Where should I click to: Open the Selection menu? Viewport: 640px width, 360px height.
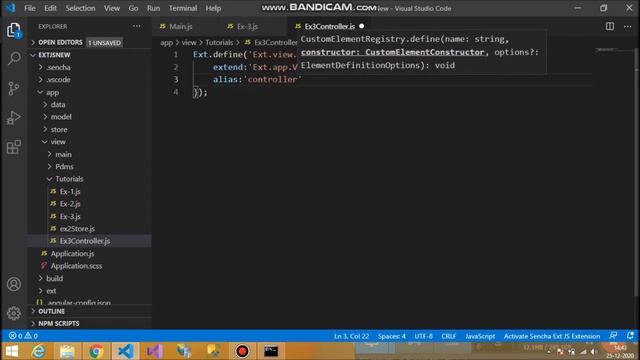click(x=80, y=8)
